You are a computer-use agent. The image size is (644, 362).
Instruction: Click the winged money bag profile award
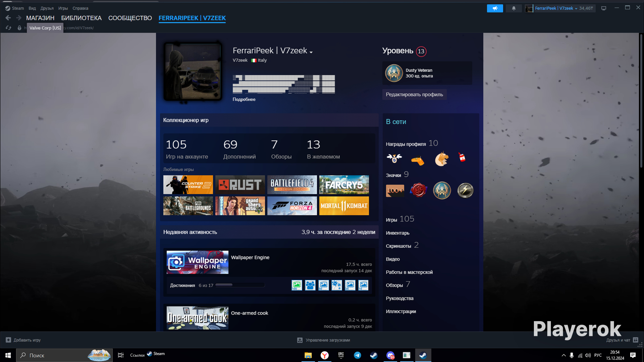[x=394, y=159]
